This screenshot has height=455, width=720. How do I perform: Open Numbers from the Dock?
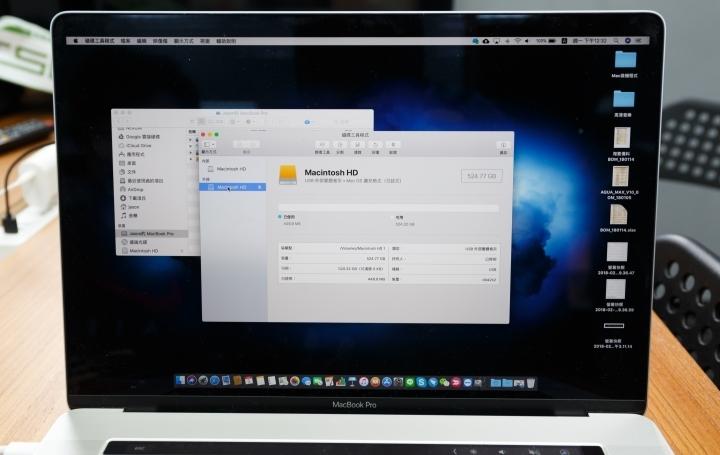tap(341, 382)
